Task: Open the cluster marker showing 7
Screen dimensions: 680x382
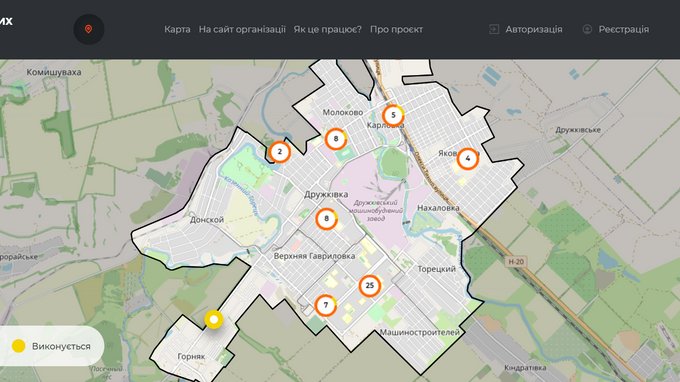Action: pyautogui.click(x=326, y=305)
